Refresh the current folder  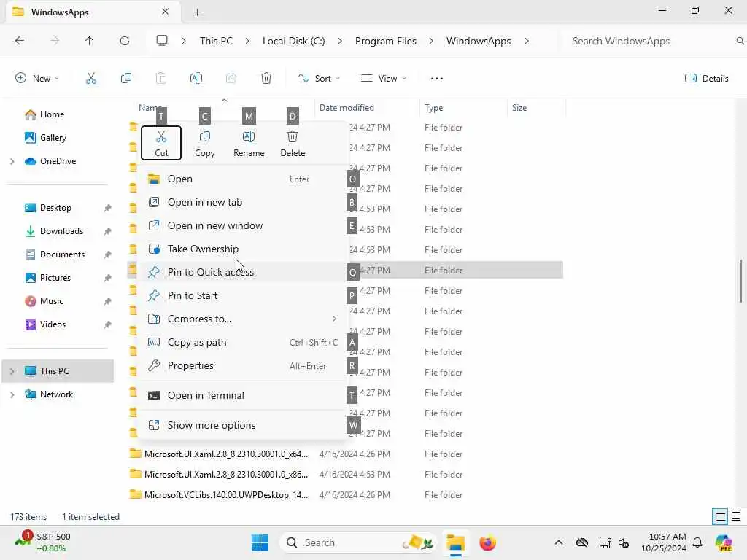pos(125,41)
